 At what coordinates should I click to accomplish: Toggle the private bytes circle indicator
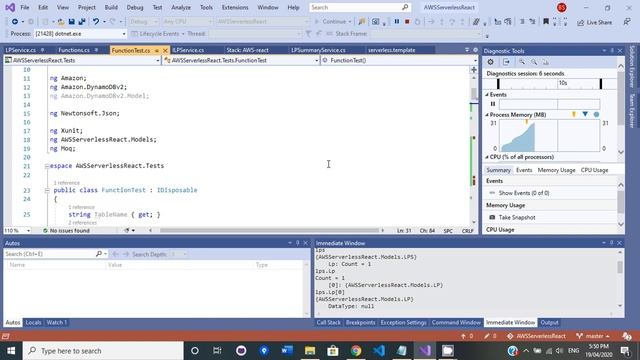[596, 115]
